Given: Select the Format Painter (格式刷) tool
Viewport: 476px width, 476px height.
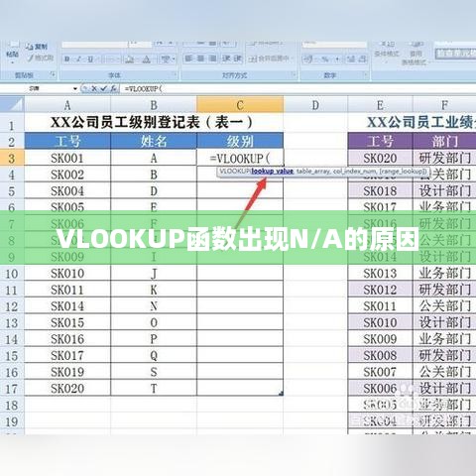Looking at the screenshot, I should 41,59.
